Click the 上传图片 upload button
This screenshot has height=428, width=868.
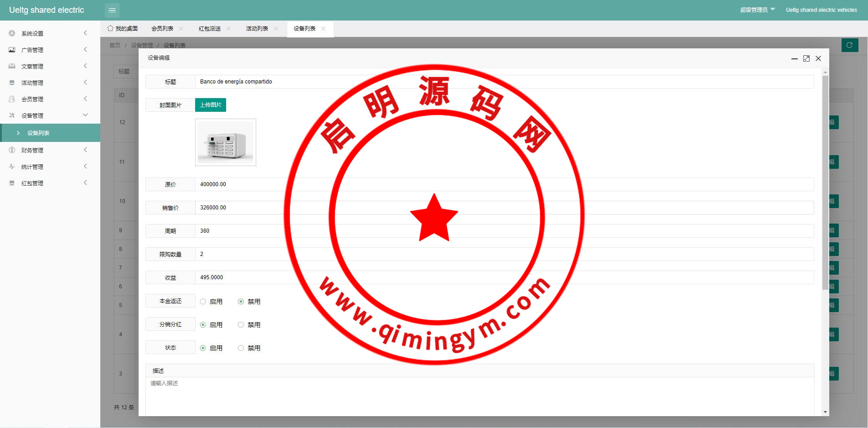point(211,105)
